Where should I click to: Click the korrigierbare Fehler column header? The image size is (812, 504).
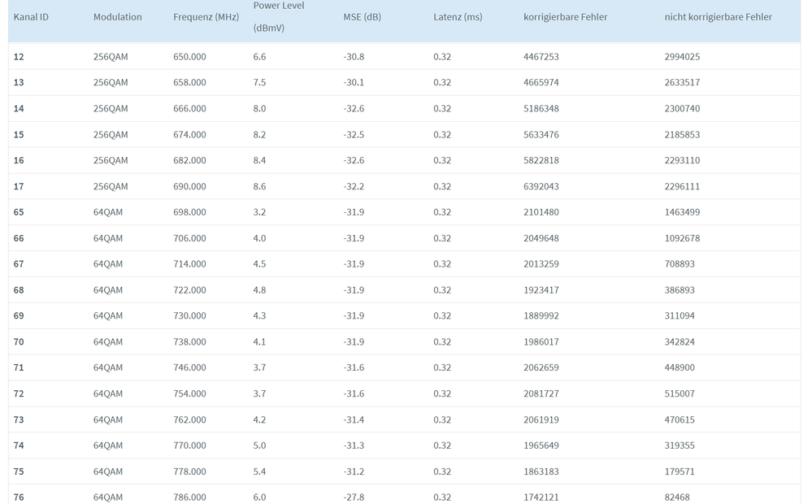(565, 17)
